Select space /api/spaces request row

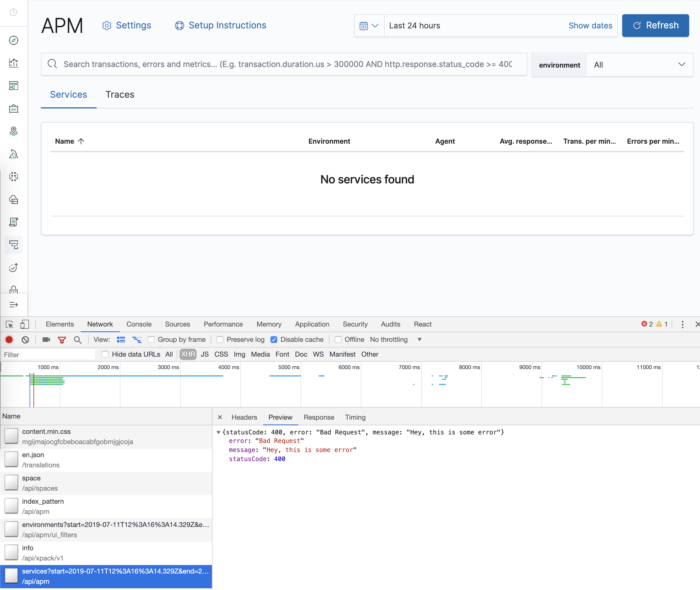(106, 483)
